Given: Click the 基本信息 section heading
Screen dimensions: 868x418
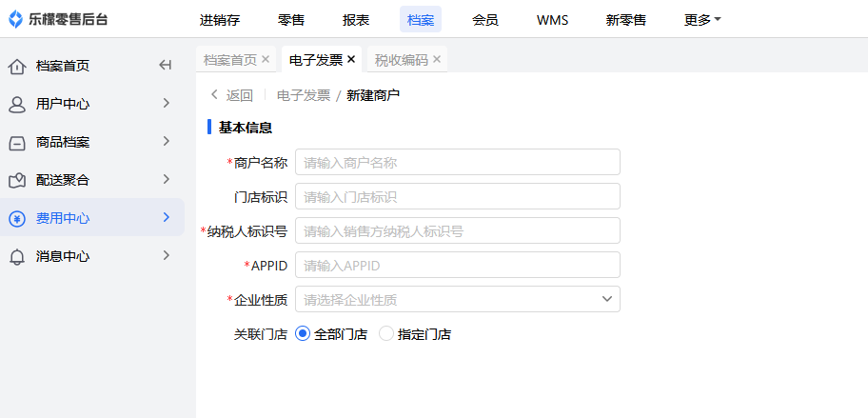Looking at the screenshot, I should click(x=246, y=128).
